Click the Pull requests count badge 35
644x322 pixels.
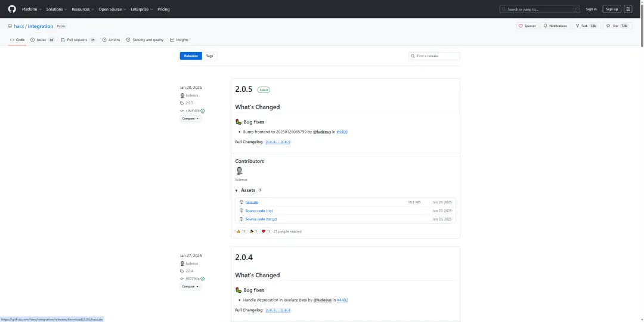coord(93,40)
